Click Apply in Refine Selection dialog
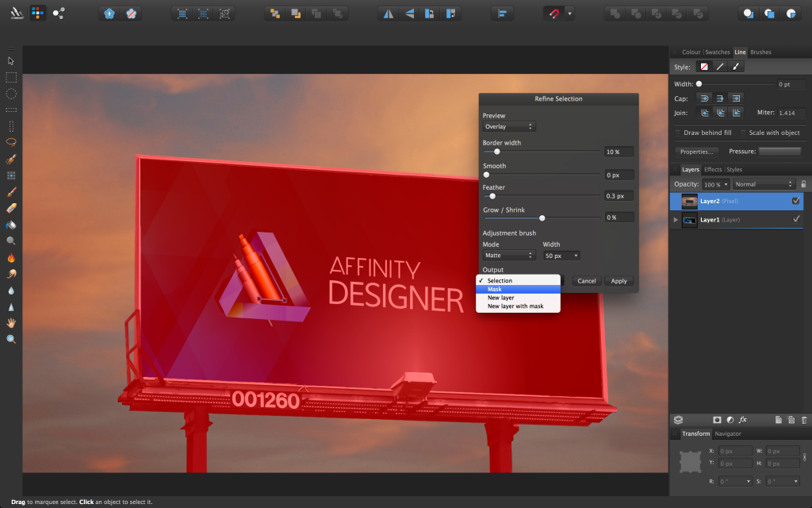The width and height of the screenshot is (812, 508). tap(619, 281)
